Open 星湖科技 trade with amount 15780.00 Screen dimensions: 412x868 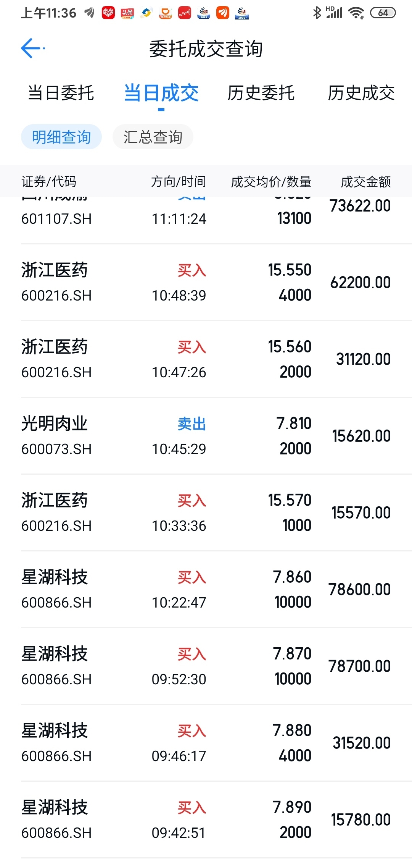[206, 820]
